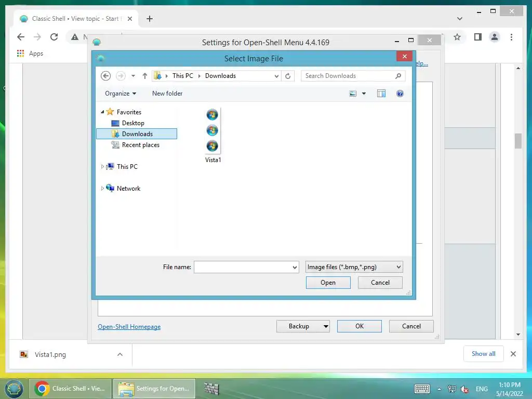The image size is (532, 399).
Task: Switch to Settings for Open-Shell taskbar item
Action: [154, 389]
